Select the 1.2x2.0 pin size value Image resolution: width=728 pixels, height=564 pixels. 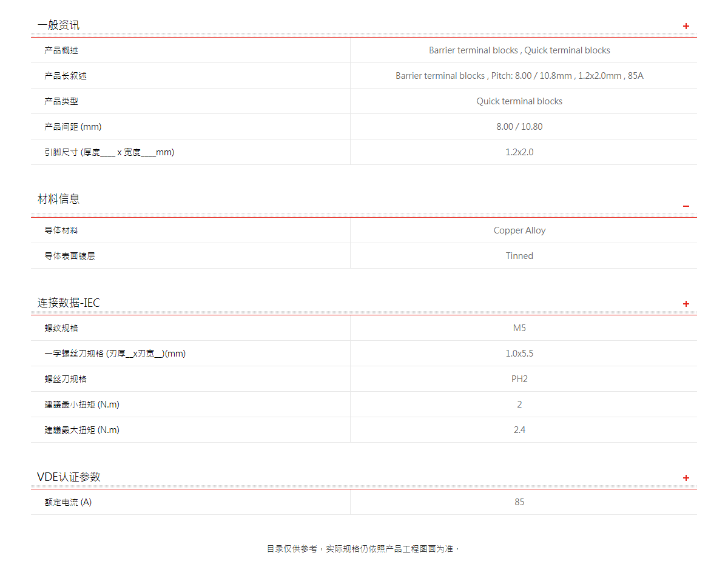(519, 152)
